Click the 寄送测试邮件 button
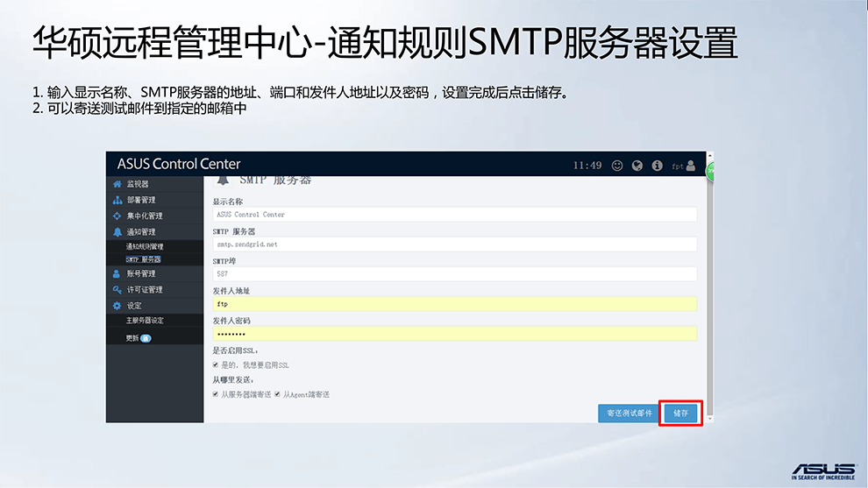Image resolution: width=868 pixels, height=488 pixels. click(x=628, y=413)
